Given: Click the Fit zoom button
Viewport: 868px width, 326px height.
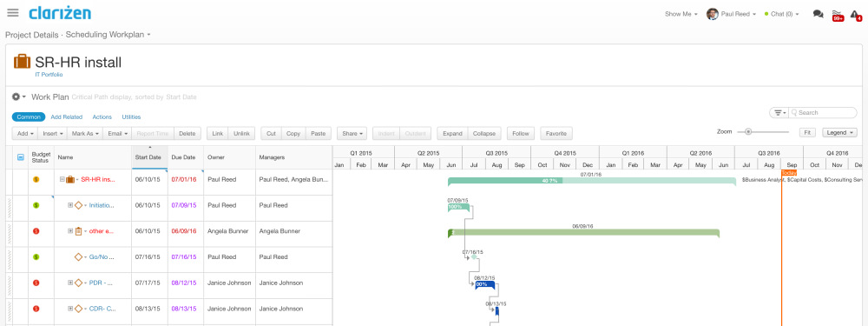Looking at the screenshot, I should pyautogui.click(x=807, y=132).
